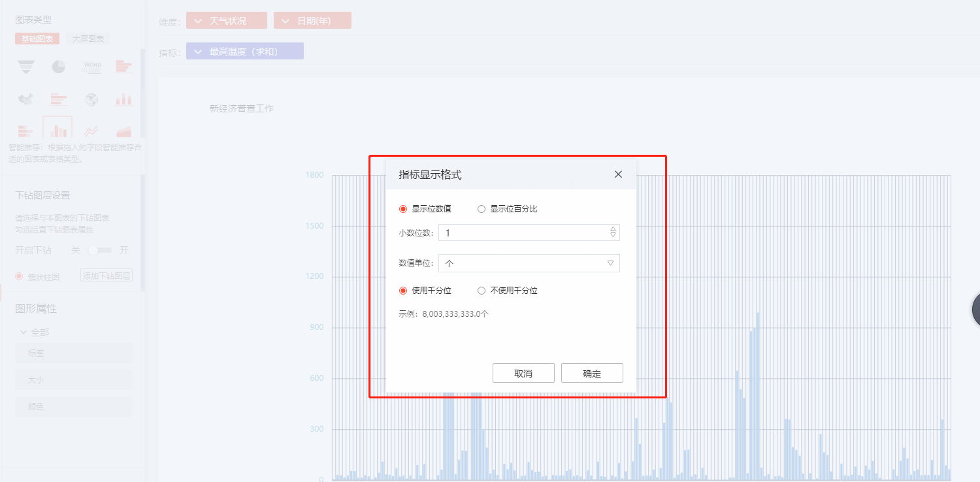The width and height of the screenshot is (980, 482).
Task: Click the 取消 button
Action: (523, 374)
